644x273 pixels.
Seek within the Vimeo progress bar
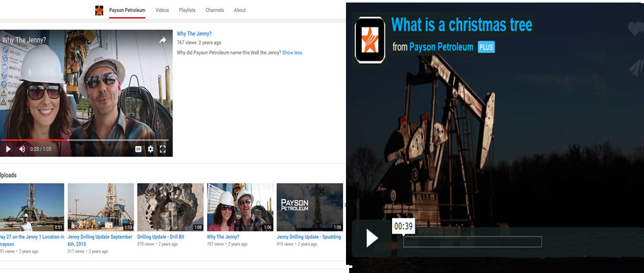472,241
